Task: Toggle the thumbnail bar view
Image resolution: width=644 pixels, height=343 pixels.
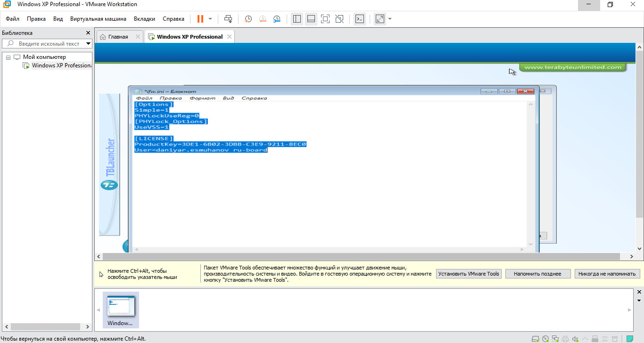Action: click(311, 19)
